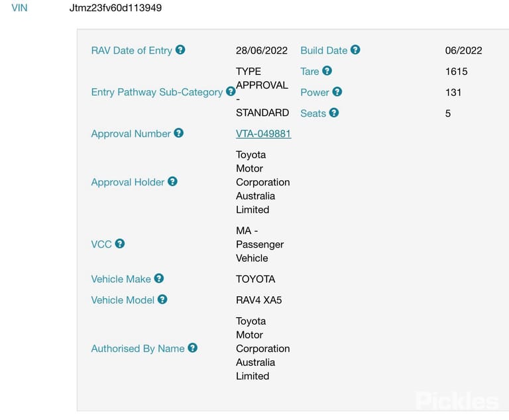This screenshot has width=509, height=420.
Task: Click the VIN label
Action: pos(19,7)
